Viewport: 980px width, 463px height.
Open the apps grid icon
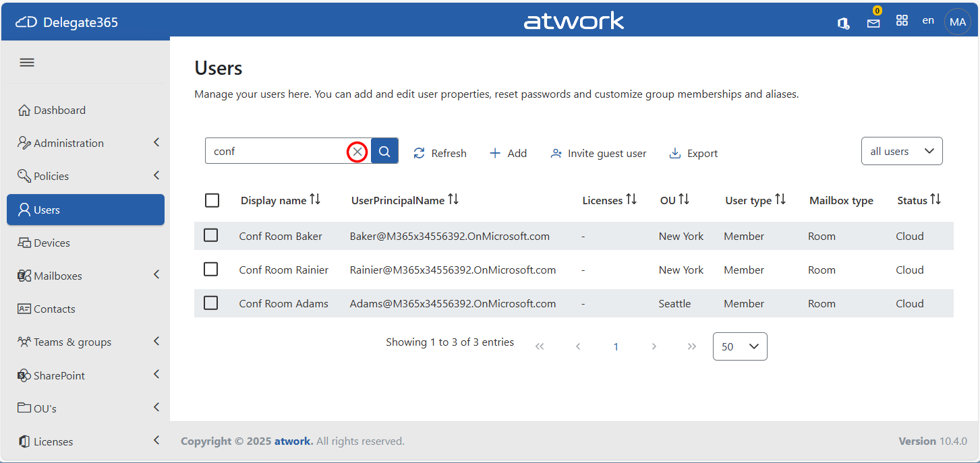(x=902, y=21)
